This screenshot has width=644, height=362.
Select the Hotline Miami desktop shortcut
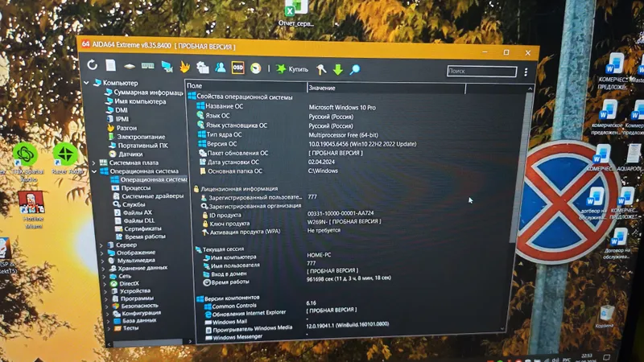[x=31, y=210]
